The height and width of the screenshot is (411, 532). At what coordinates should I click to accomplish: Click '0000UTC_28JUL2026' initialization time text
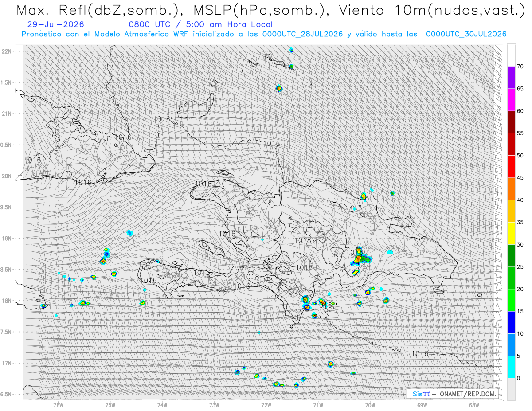[x=302, y=34]
